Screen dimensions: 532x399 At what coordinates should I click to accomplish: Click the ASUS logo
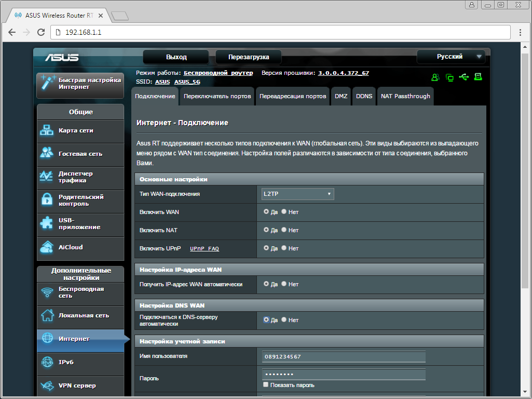(x=62, y=57)
